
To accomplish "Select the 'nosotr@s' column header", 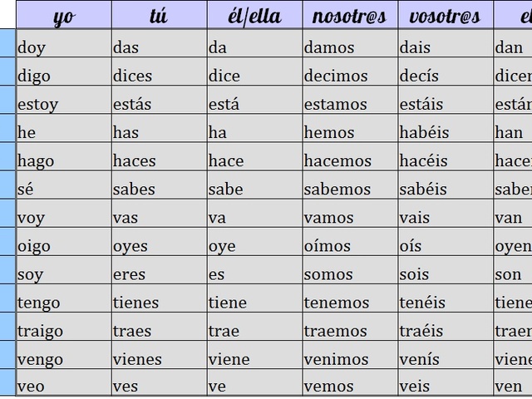I will point(351,15).
